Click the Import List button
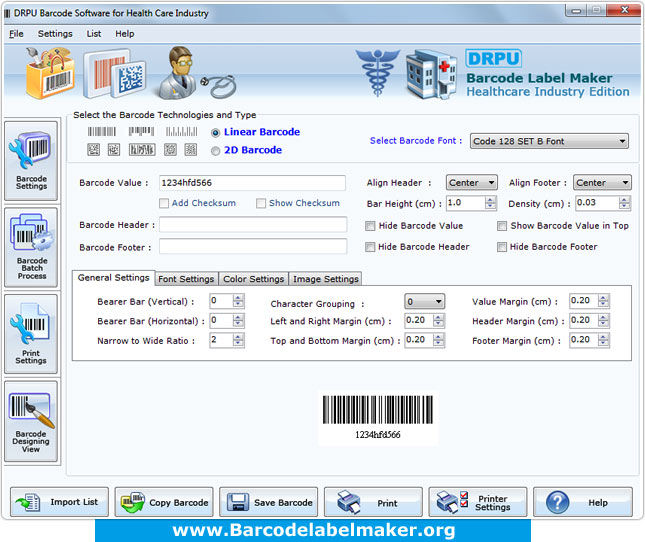This screenshot has width=645, height=542. pyautogui.click(x=60, y=502)
